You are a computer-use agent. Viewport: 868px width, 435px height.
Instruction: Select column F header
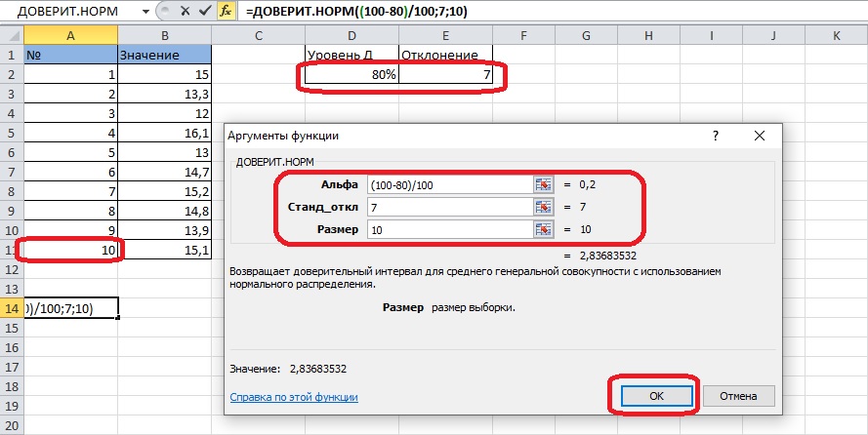click(x=523, y=35)
